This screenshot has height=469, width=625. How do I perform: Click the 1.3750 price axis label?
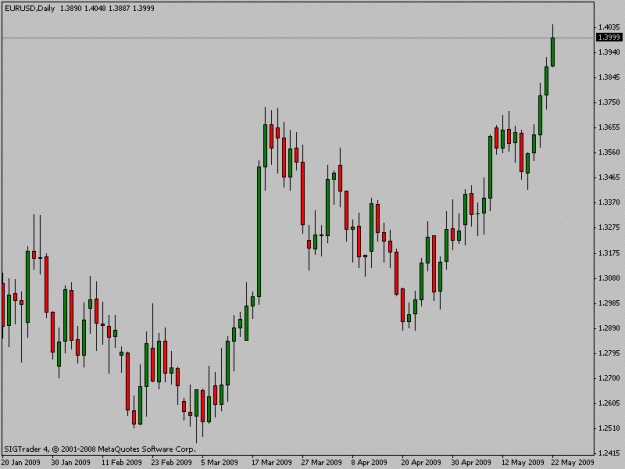pyautogui.click(x=609, y=102)
